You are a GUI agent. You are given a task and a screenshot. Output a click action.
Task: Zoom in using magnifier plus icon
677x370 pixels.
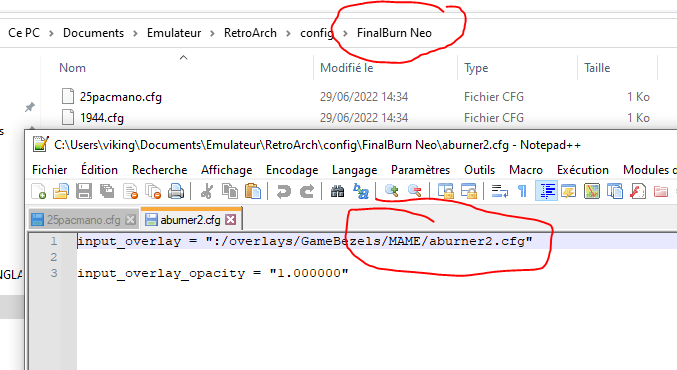coord(392,191)
